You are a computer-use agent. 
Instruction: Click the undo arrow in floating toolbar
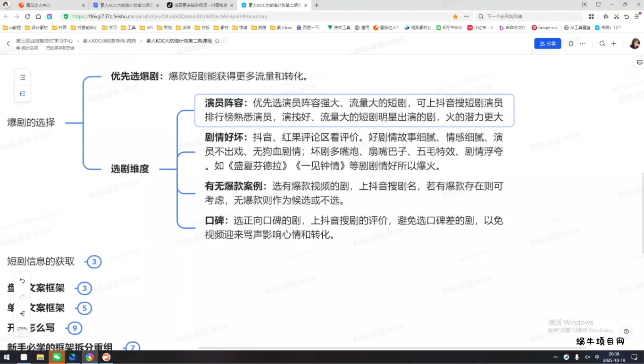[22, 281]
